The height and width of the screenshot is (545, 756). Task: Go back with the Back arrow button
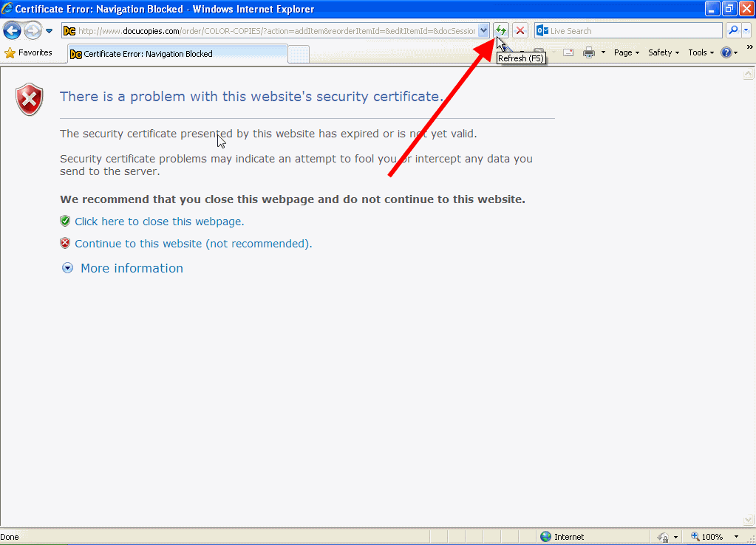coord(12,31)
